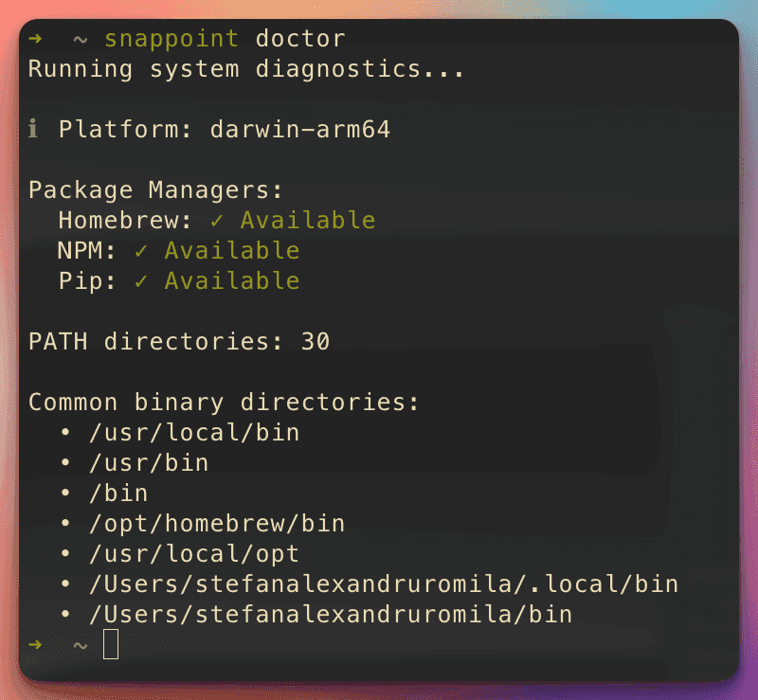Click the checkmark next to Pip

point(140,281)
